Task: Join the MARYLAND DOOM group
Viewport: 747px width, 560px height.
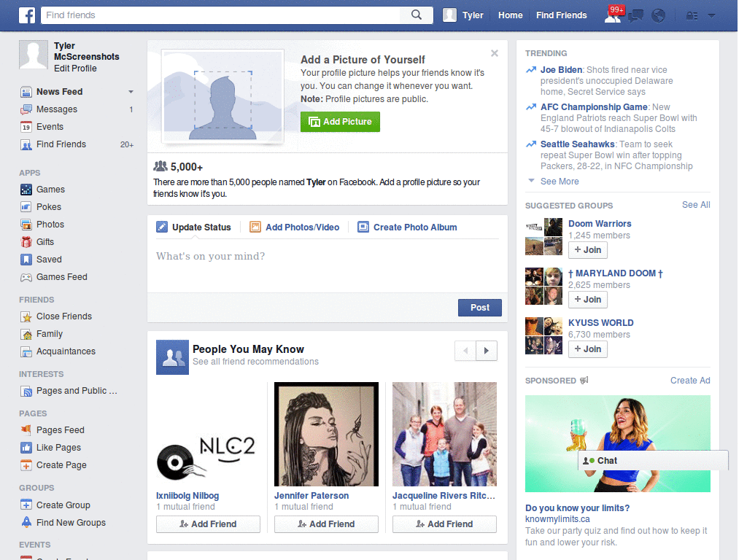Action: pos(588,300)
